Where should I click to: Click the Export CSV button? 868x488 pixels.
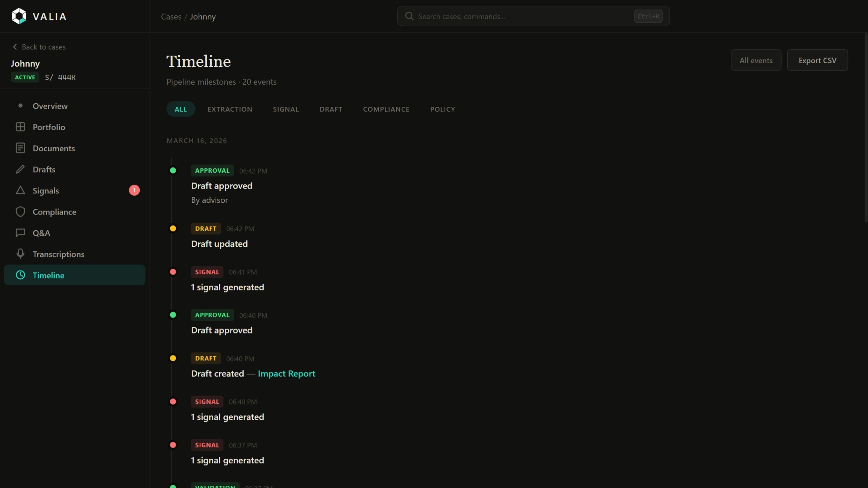point(817,60)
